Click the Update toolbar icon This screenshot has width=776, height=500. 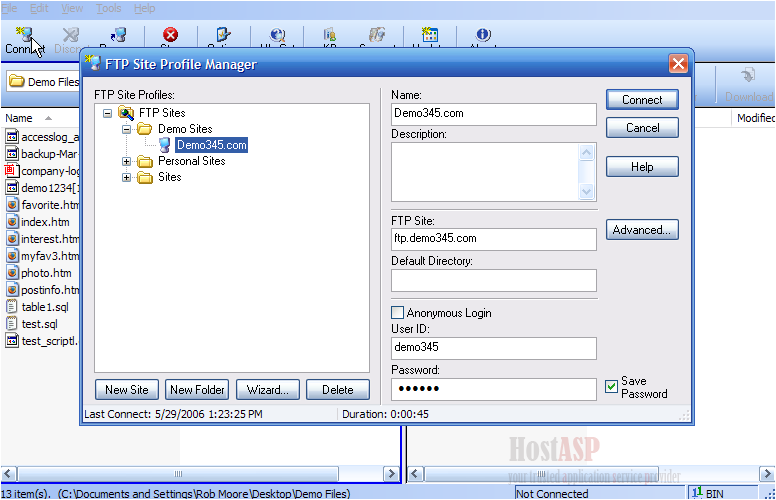click(430, 34)
